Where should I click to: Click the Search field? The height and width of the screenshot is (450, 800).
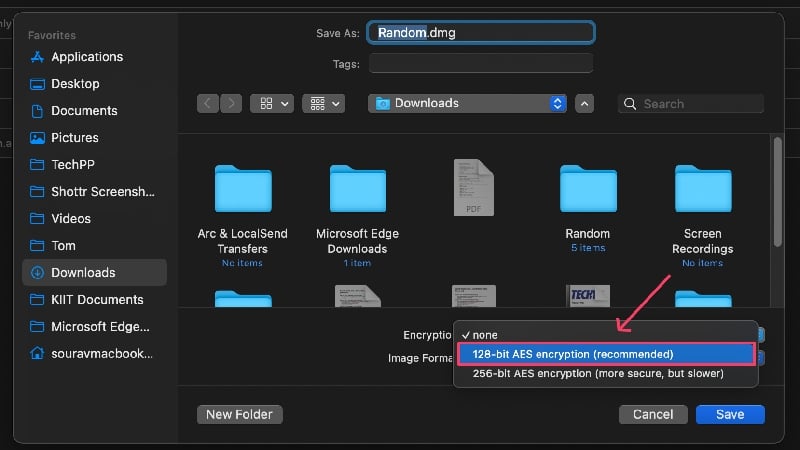point(691,104)
